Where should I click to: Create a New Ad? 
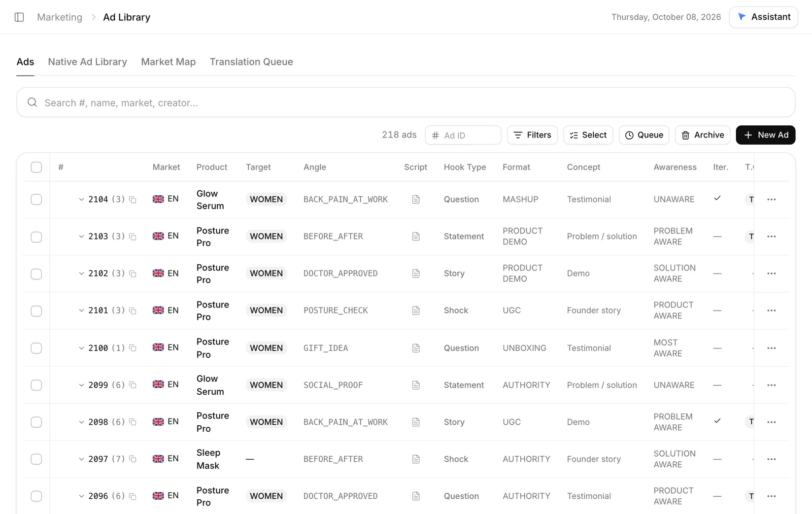pyautogui.click(x=765, y=135)
